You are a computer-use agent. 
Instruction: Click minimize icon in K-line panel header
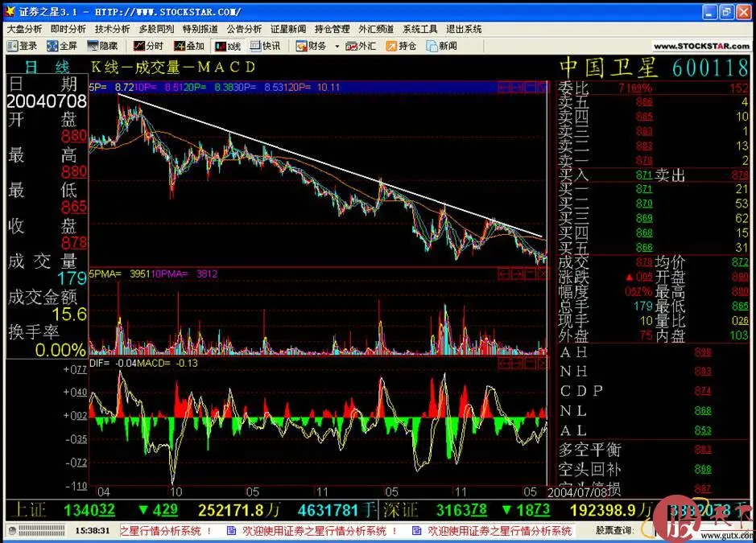pyautogui.click(x=530, y=87)
